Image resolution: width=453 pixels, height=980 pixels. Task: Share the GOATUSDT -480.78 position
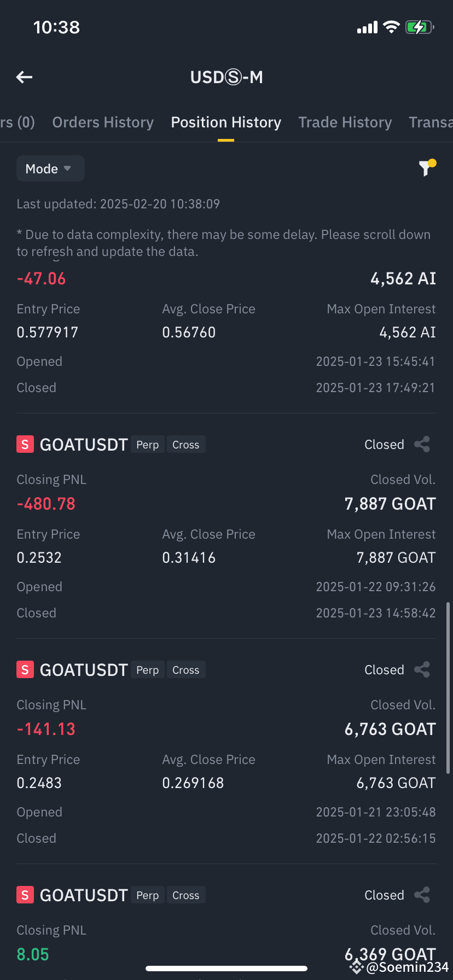coord(422,445)
